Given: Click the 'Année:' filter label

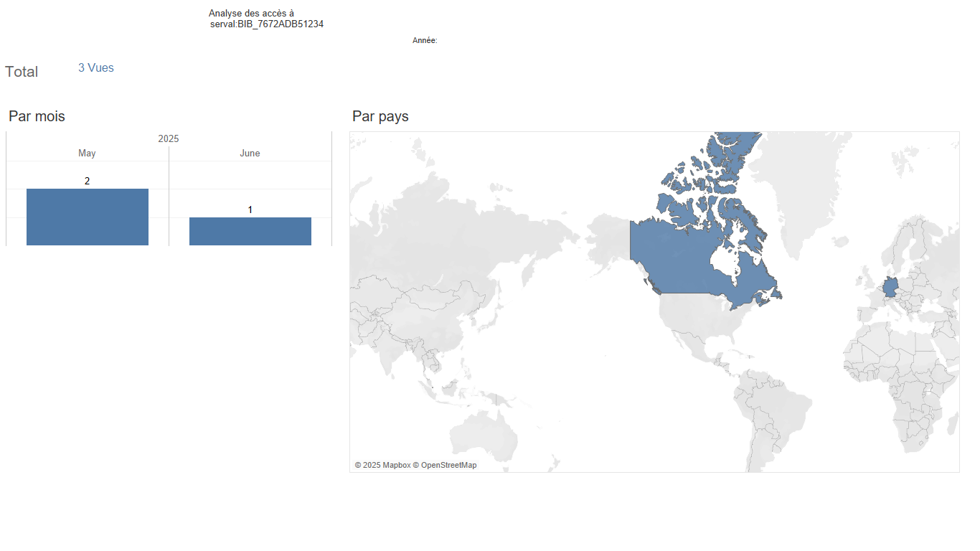Looking at the screenshot, I should point(425,41).
